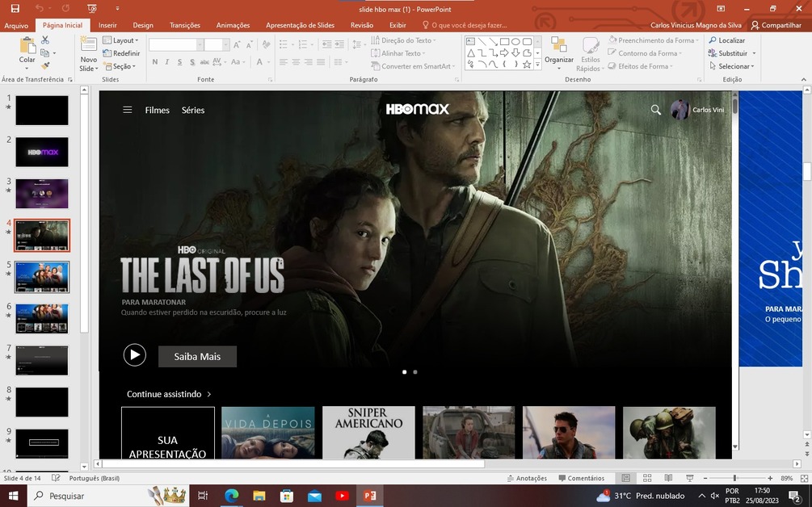
Task: Open the Organizar tool
Action: [559, 53]
